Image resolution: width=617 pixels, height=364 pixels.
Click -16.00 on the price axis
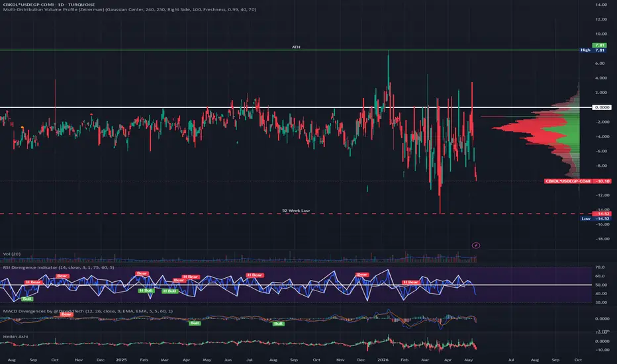[x=602, y=224]
